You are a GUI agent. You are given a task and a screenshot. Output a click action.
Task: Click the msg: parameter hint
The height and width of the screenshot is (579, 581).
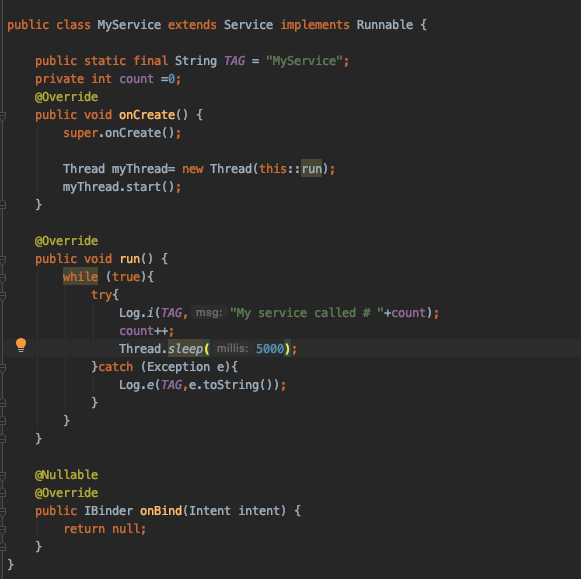[x=209, y=313]
